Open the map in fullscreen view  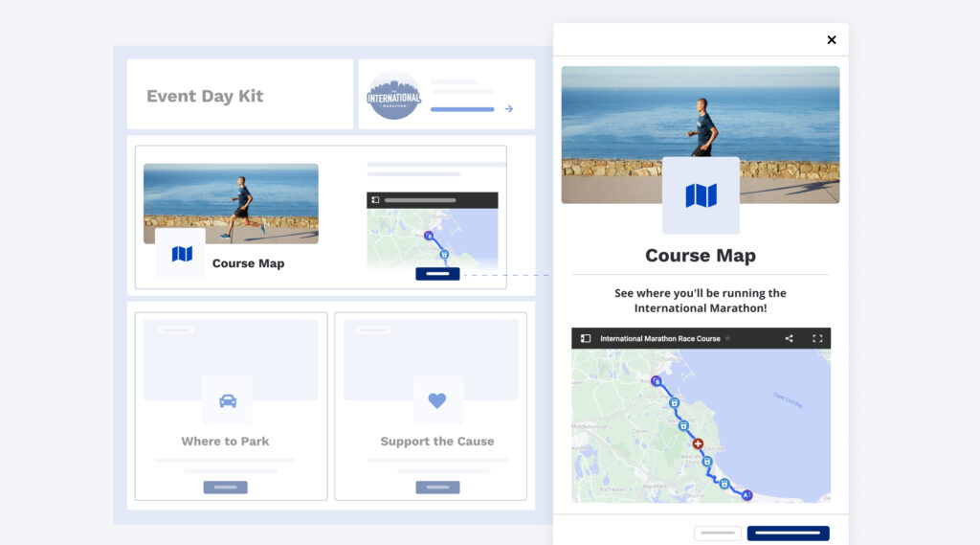[817, 338]
